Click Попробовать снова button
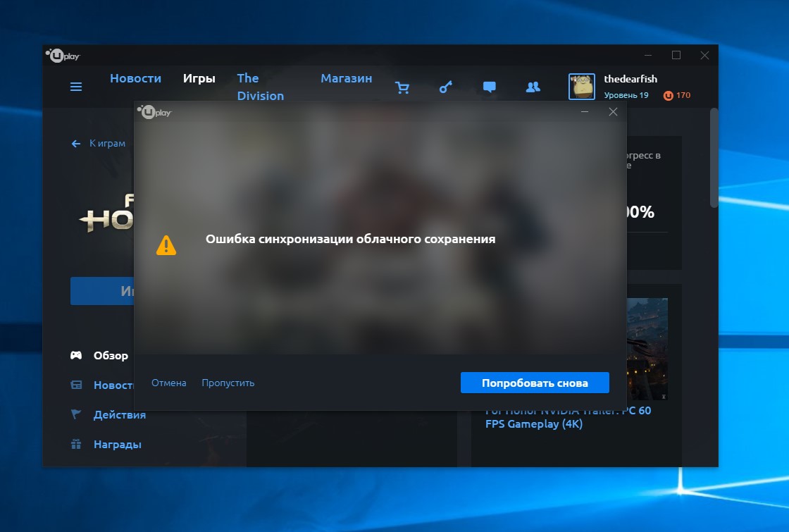The width and height of the screenshot is (789, 532). click(535, 383)
